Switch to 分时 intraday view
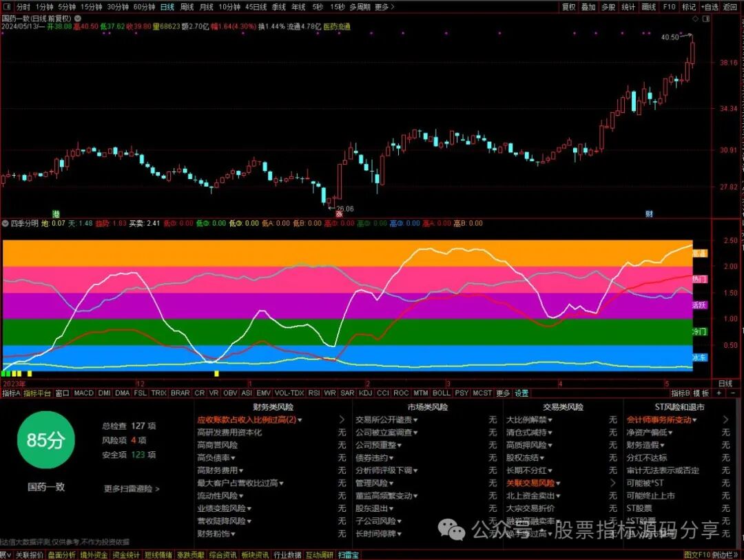 coord(23,7)
